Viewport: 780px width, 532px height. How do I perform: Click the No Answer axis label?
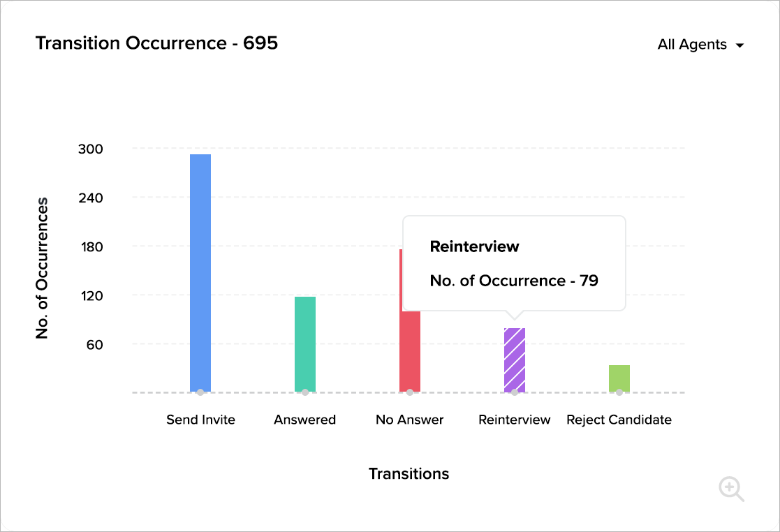pos(410,420)
